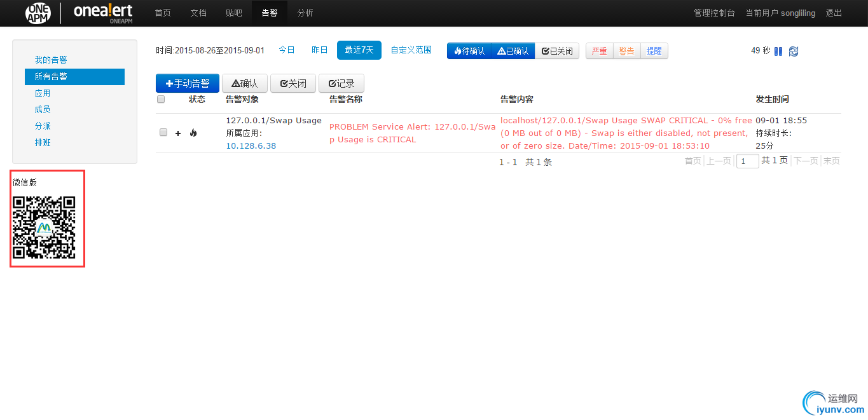Open the 自定义范围 custom date range picker
Screen dimensions: 868x420
(411, 50)
